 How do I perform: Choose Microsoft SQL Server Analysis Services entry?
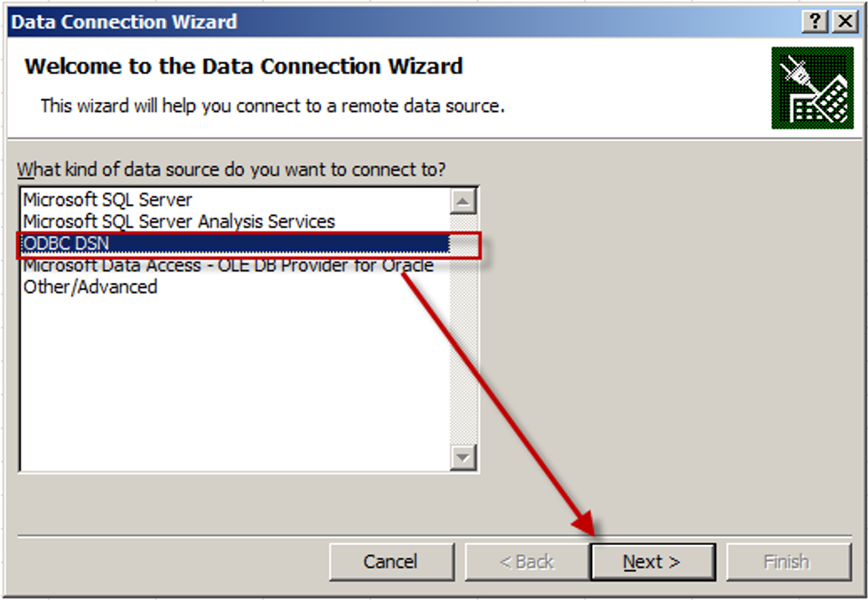point(178,221)
